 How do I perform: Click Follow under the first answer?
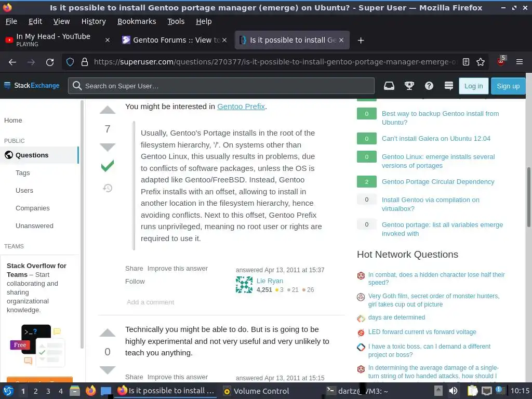click(x=135, y=281)
